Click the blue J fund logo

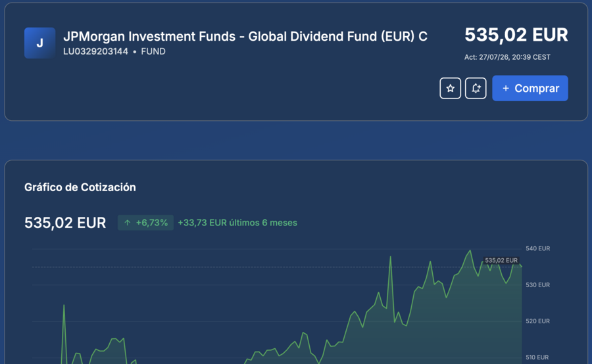(x=39, y=43)
